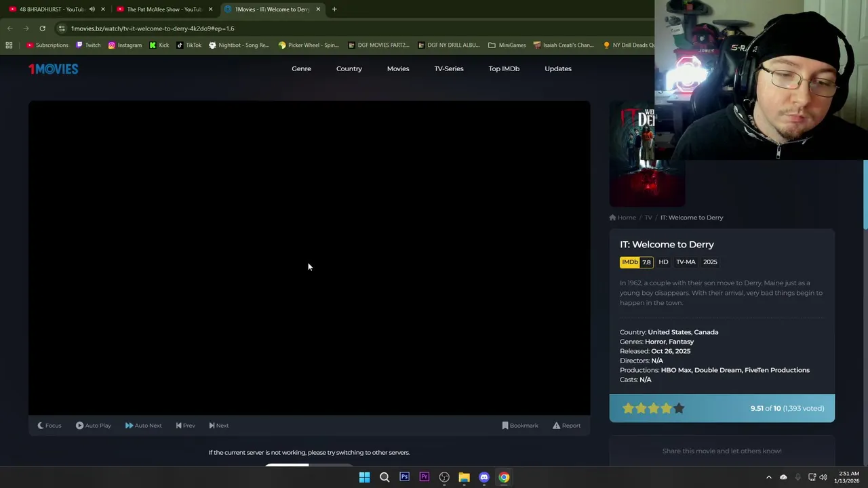Open the Isaiah Creati's Channel bookmark

[564, 45]
